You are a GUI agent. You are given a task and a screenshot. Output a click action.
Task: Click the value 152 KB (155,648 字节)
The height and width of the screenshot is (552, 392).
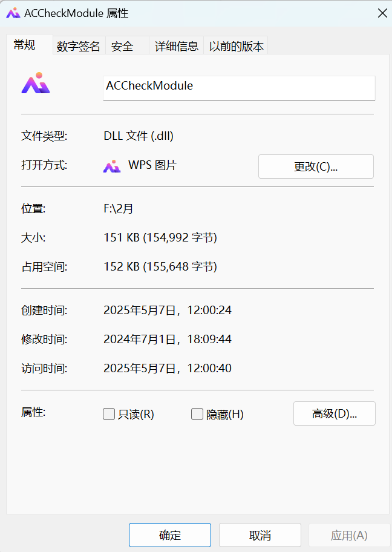click(x=160, y=266)
